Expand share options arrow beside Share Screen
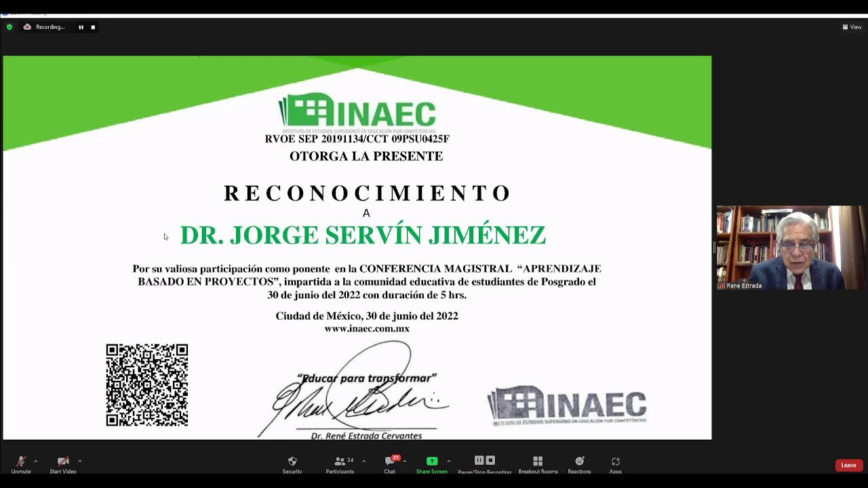Image resolution: width=868 pixels, height=488 pixels. coord(448,461)
